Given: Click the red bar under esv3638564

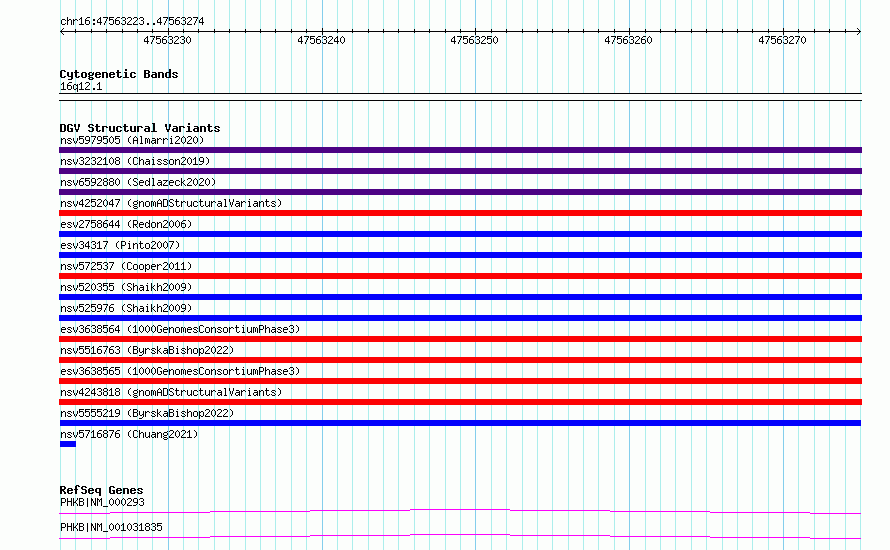Looking at the screenshot, I should coord(460,339).
